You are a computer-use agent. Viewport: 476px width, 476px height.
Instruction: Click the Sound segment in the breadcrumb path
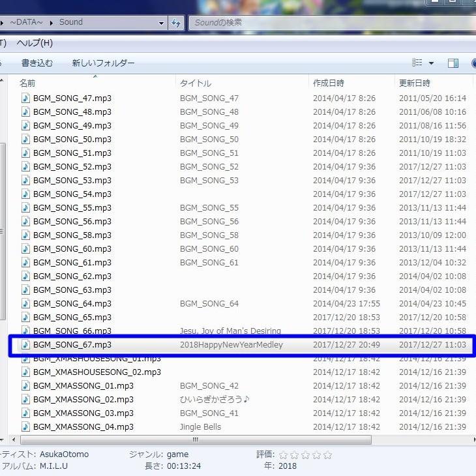click(71, 22)
